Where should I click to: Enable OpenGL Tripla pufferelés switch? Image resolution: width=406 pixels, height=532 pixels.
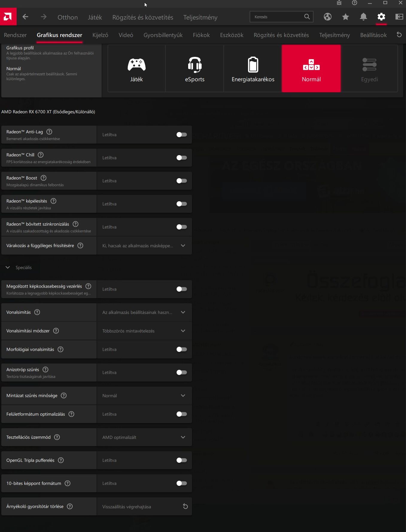181,460
